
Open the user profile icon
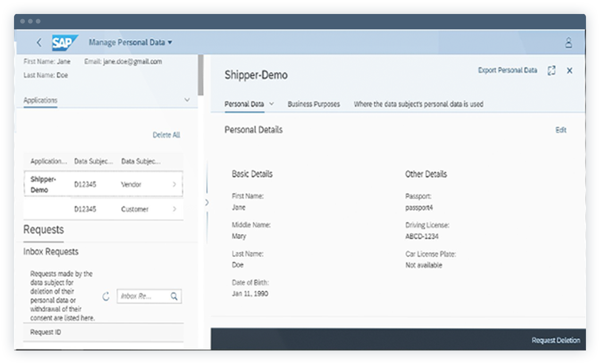tap(569, 42)
